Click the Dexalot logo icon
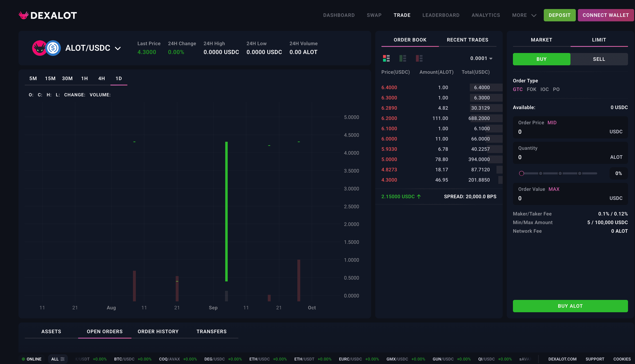635x364 pixels. tap(23, 15)
